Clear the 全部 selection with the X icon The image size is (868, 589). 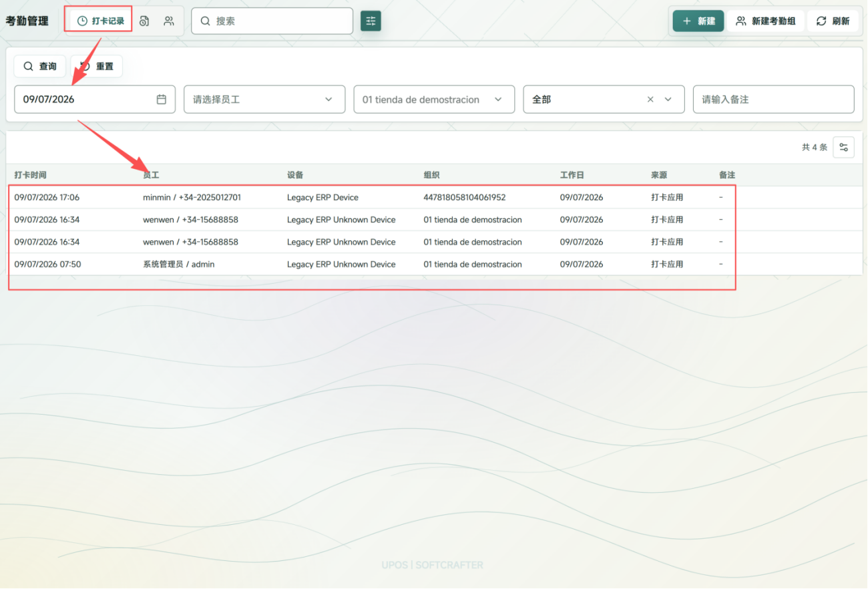pyautogui.click(x=650, y=99)
